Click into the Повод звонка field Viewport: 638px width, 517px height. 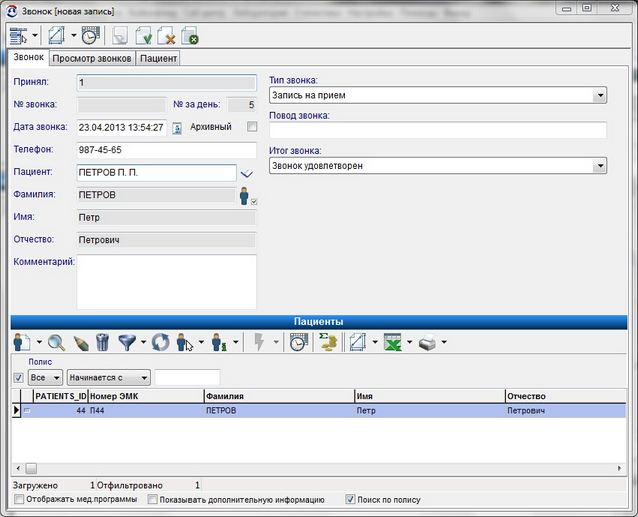pos(438,130)
